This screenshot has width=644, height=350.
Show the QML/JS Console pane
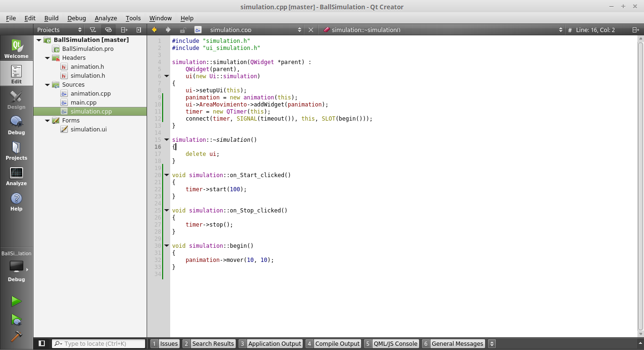[391, 343]
